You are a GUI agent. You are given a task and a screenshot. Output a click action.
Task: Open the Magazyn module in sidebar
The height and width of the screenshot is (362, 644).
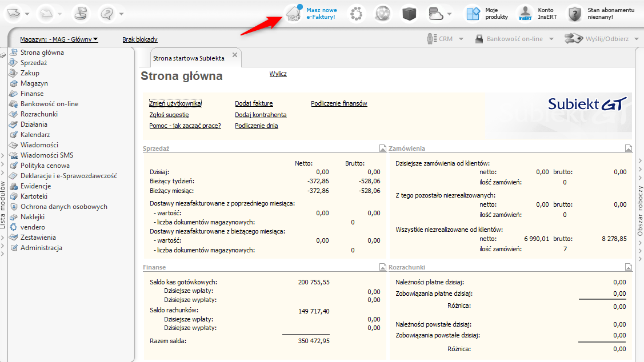pyautogui.click(x=34, y=83)
